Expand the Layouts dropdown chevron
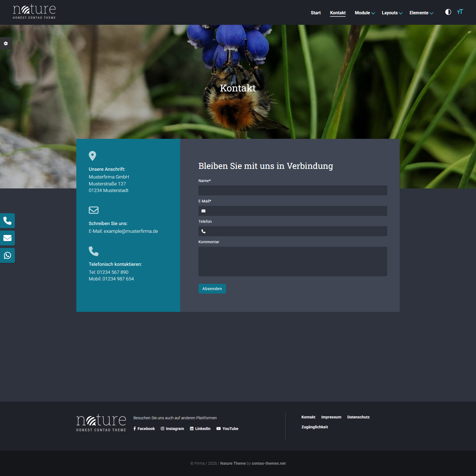Screen dimensions: 476x476 pyautogui.click(x=401, y=13)
